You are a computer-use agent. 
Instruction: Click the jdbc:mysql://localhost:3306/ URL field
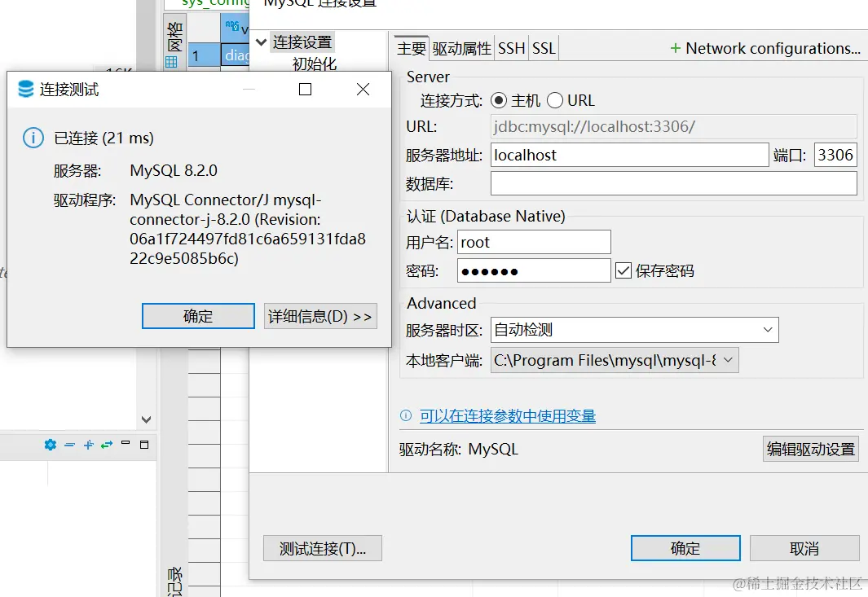674,127
